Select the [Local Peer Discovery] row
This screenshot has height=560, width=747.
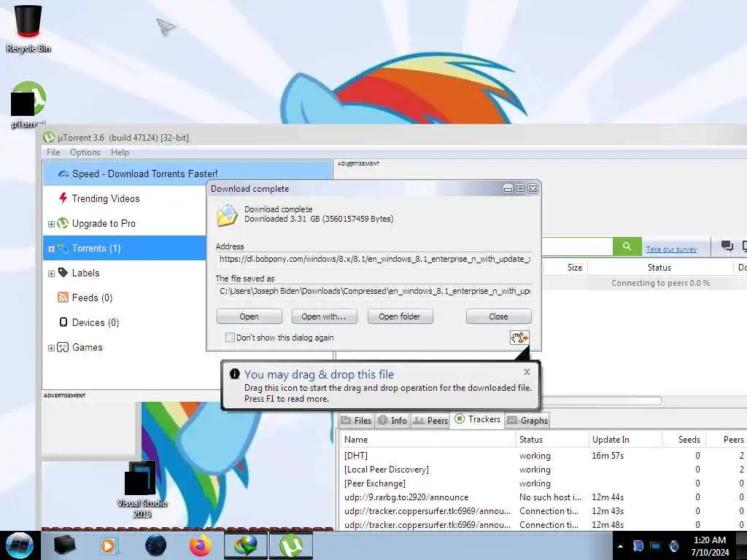coord(543,469)
